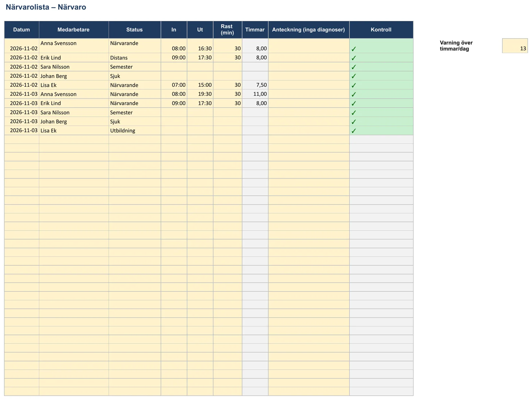Select the "Anteckning (inga diagnoser)" header

[309, 30]
